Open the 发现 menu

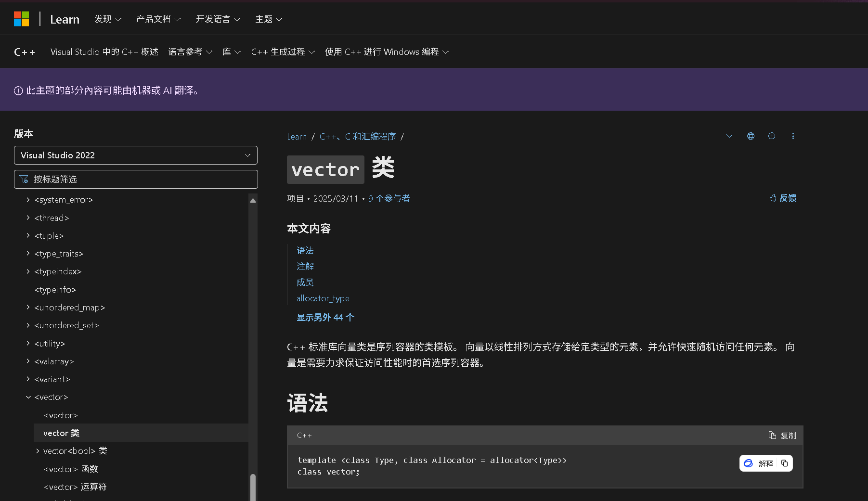coord(108,19)
